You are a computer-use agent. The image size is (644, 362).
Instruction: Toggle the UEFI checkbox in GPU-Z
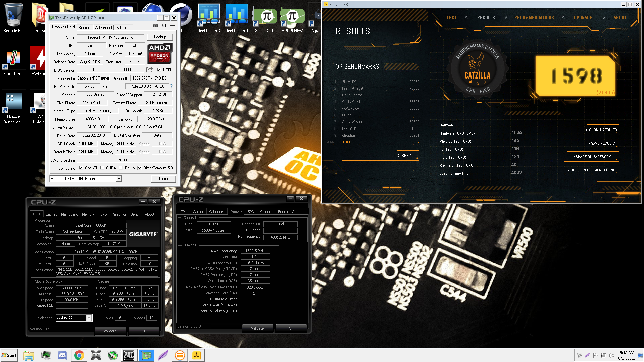pos(159,70)
